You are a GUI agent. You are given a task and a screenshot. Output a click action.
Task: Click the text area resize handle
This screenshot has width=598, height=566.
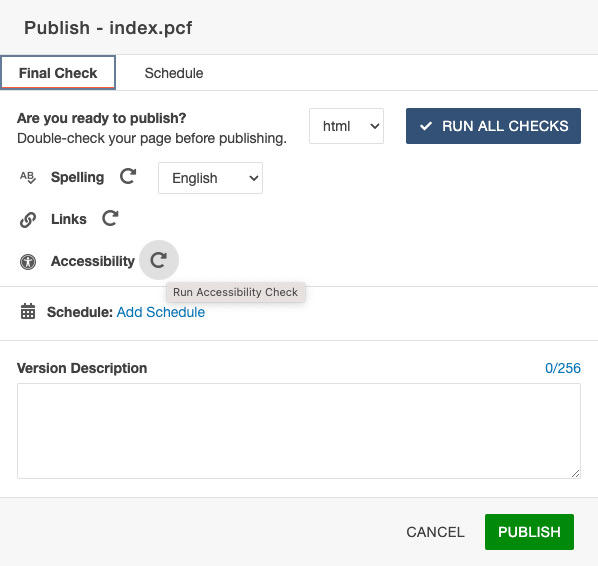(x=575, y=473)
